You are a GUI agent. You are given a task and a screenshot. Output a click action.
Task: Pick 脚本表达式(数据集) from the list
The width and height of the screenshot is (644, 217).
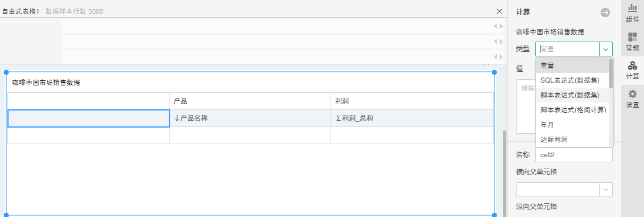click(572, 95)
